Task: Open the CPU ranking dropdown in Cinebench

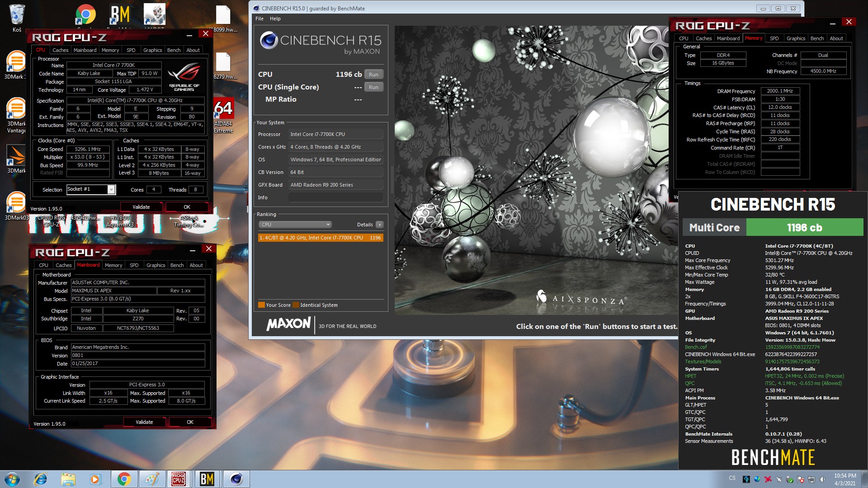Action: tap(295, 225)
